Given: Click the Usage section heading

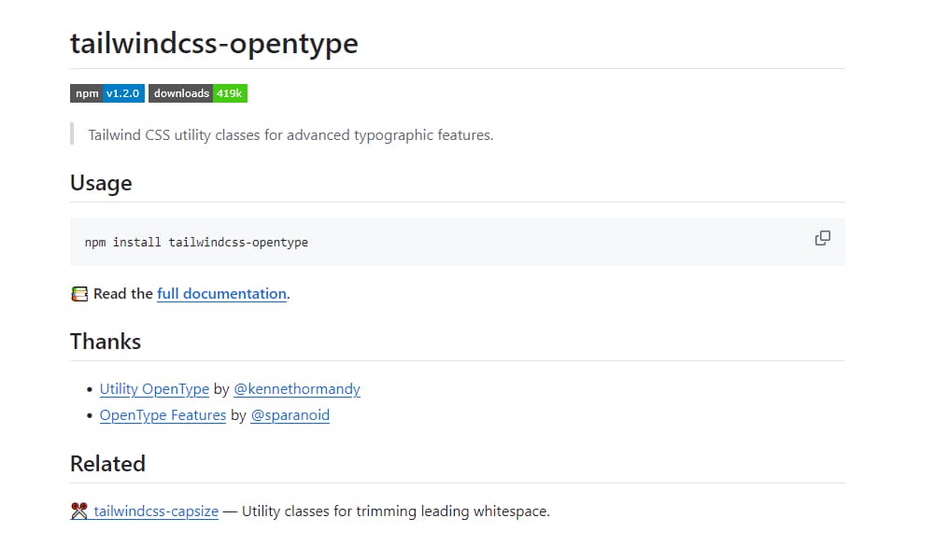Looking at the screenshot, I should pos(101,183).
